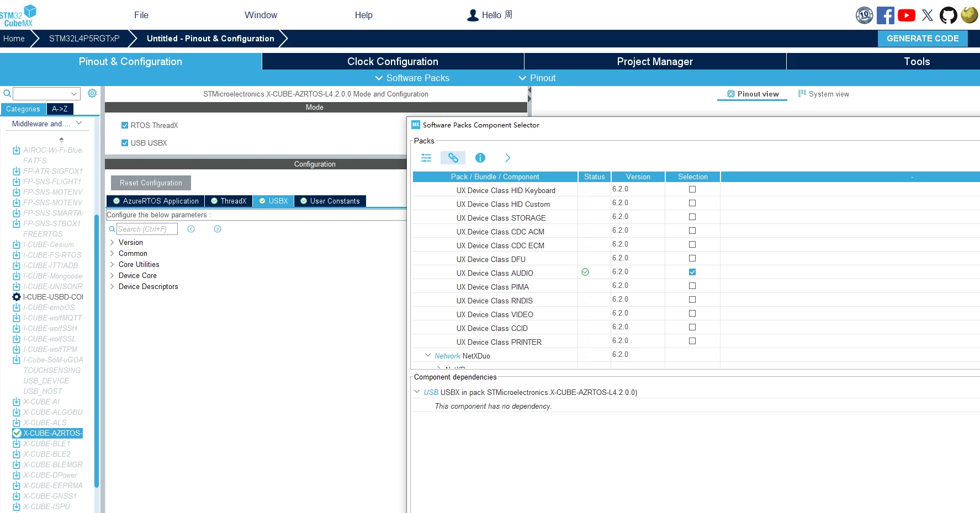980x513 pixels.
Task: Click the parameter Search (Ctrl+F) field
Action: [147, 229]
